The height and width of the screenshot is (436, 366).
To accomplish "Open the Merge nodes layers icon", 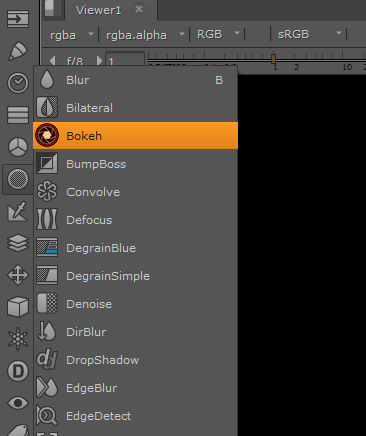I will [18, 243].
